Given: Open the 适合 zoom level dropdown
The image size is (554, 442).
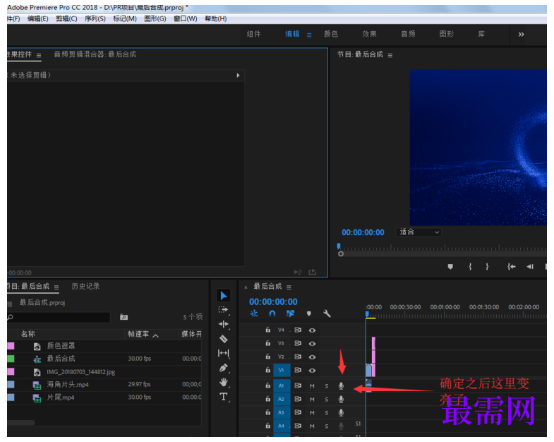Looking at the screenshot, I should point(419,232).
